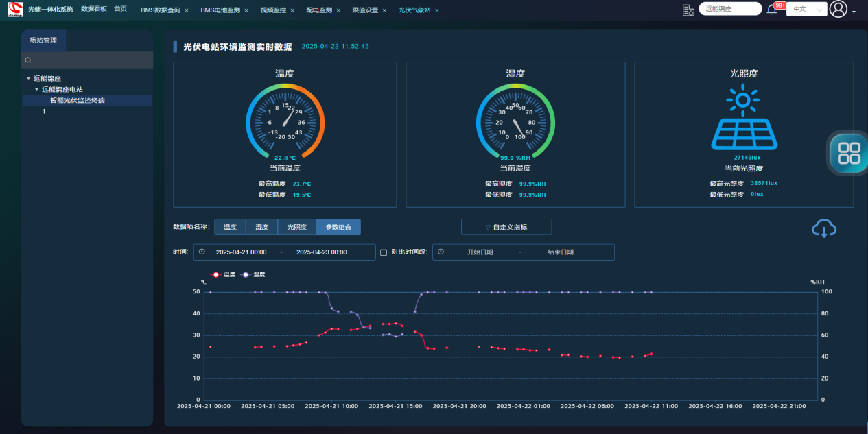Image resolution: width=868 pixels, height=434 pixels.
Task: Click the user avatar icon
Action: (838, 9)
